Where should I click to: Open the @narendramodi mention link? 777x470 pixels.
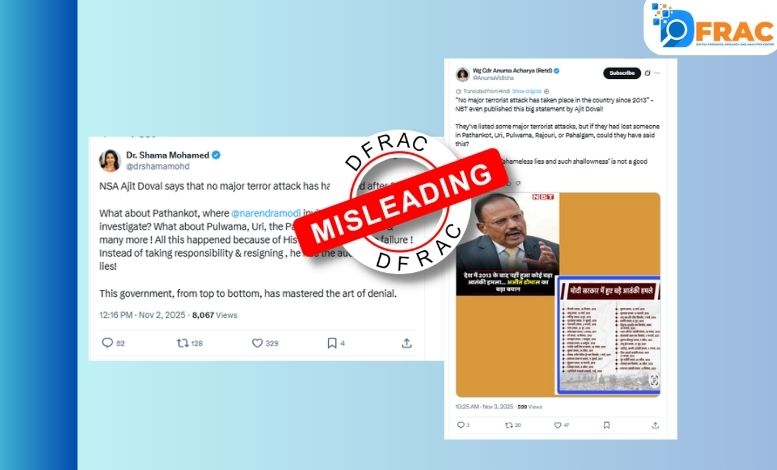266,213
